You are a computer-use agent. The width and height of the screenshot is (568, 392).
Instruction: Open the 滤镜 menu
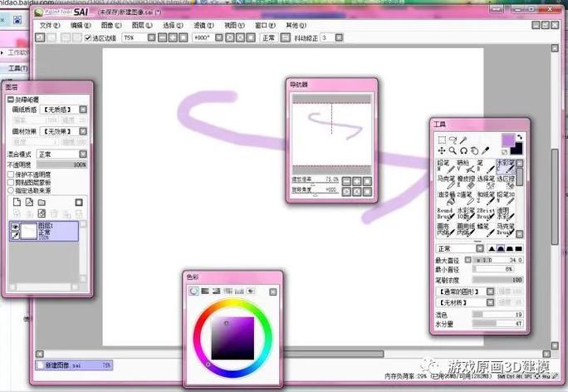203,26
